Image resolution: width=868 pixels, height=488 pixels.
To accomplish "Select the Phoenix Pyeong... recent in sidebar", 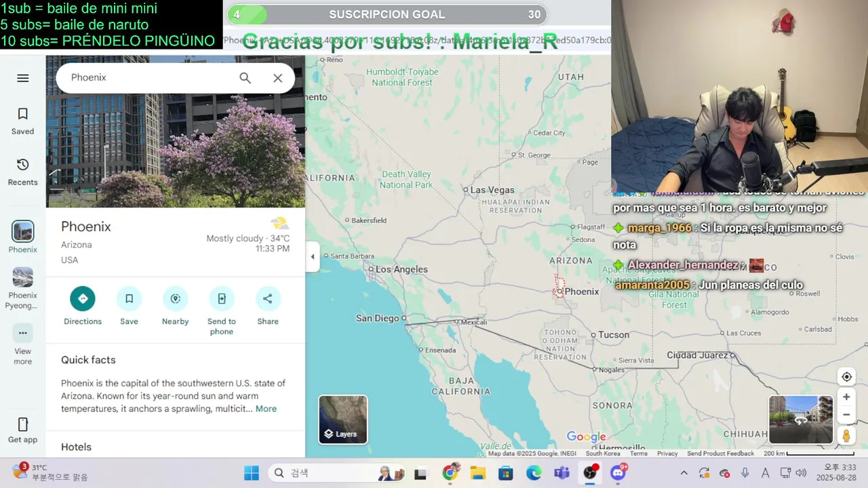I will [22, 288].
